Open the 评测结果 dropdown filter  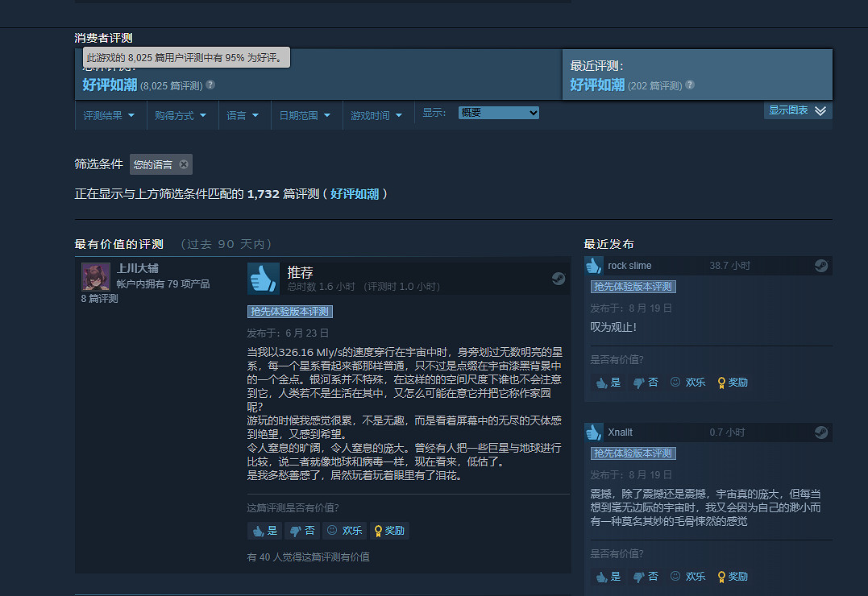110,115
